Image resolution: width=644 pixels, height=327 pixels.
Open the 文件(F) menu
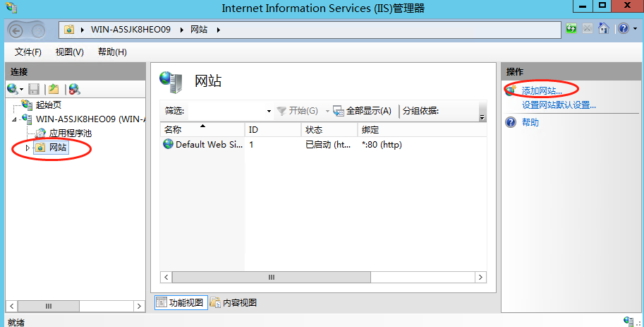click(28, 52)
